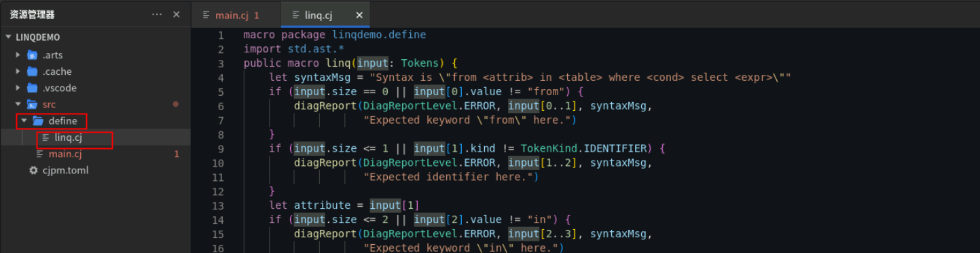Viewport: 980px width, 253px height.
Task: Click line number 3 in gutter
Action: click(221, 63)
